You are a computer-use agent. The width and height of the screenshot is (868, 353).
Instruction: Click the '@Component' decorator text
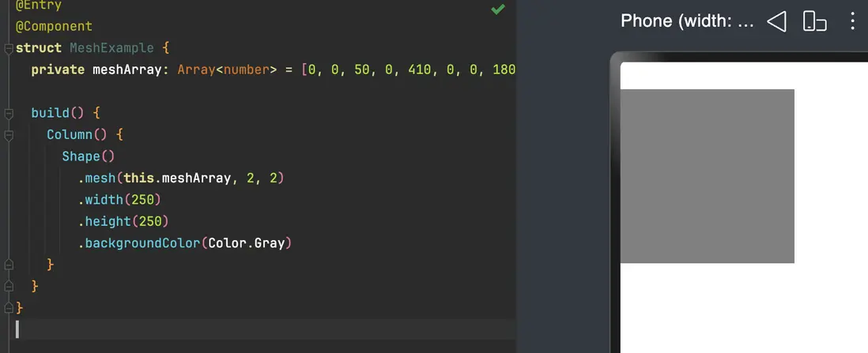coord(54,26)
